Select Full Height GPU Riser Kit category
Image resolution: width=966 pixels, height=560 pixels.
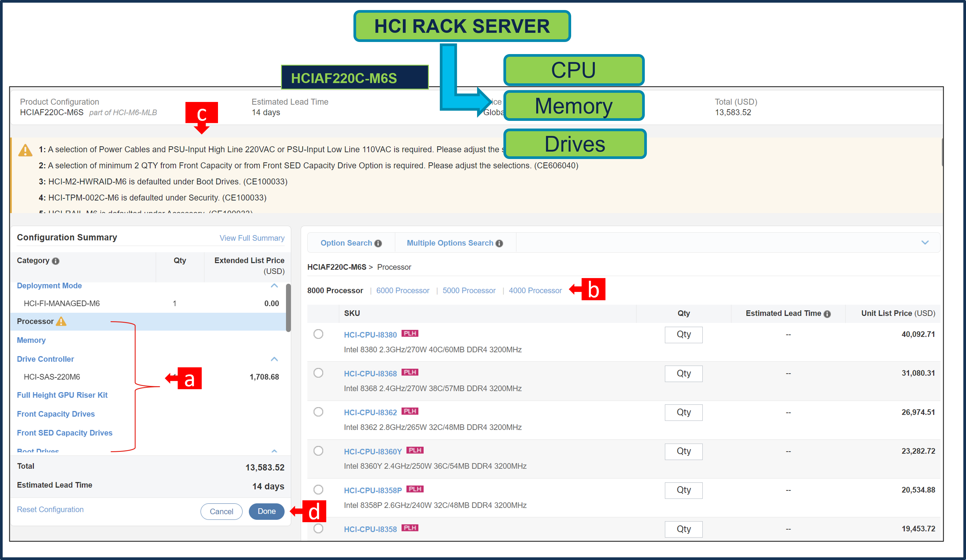click(62, 395)
